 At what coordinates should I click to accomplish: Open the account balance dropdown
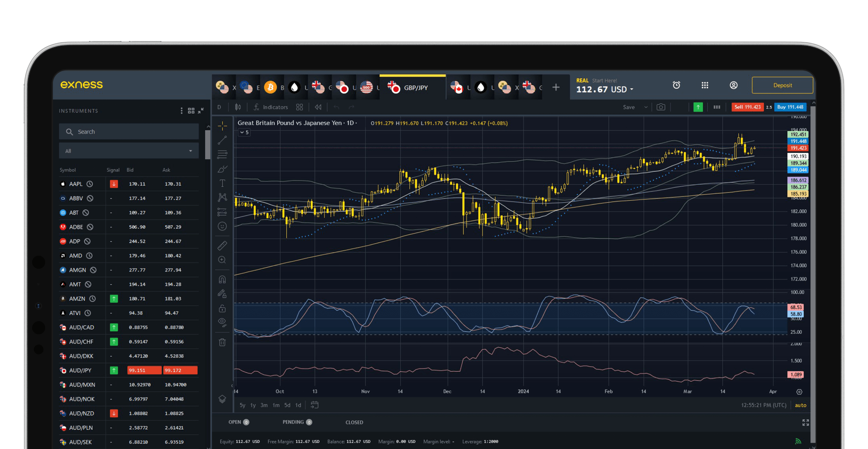[604, 90]
